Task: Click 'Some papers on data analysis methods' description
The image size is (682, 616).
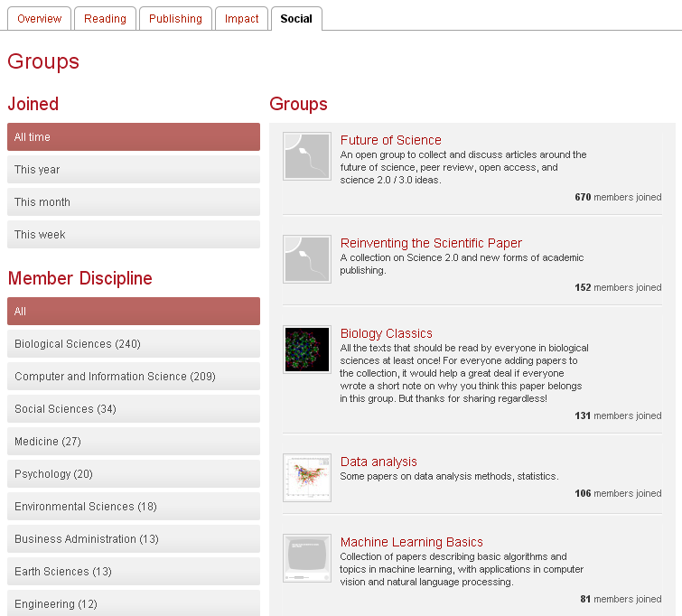Action: (449, 476)
